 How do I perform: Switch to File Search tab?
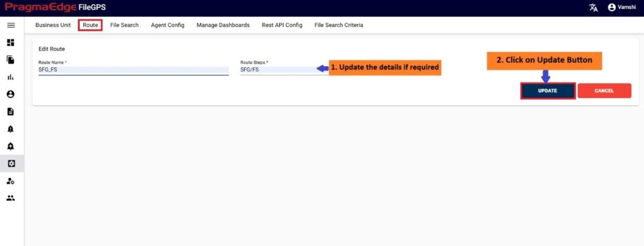(x=125, y=25)
